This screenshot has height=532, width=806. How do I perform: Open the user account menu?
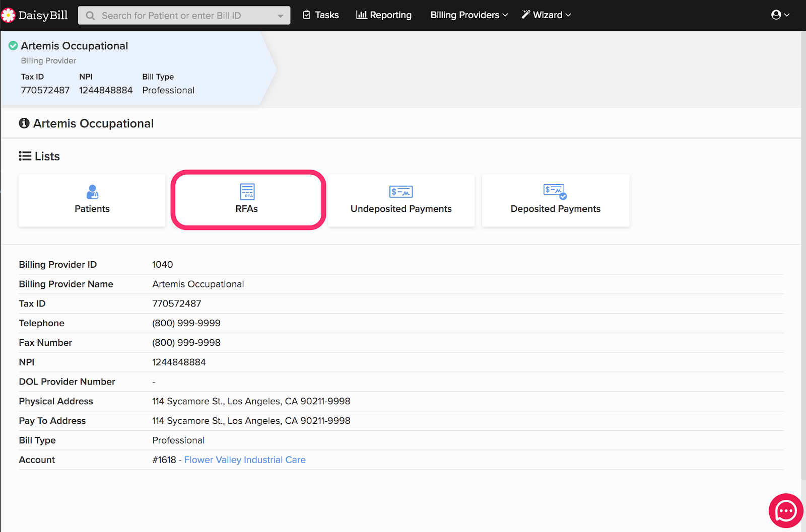780,15
